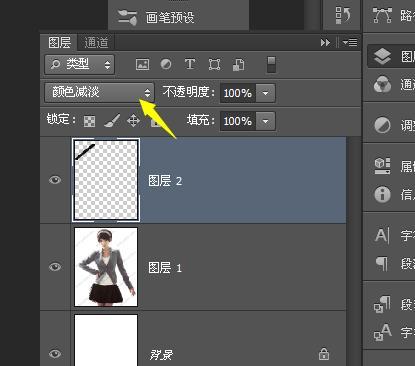This screenshot has height=366, width=415.
Task: Toggle the layer filtering switch
Action: click(271, 64)
